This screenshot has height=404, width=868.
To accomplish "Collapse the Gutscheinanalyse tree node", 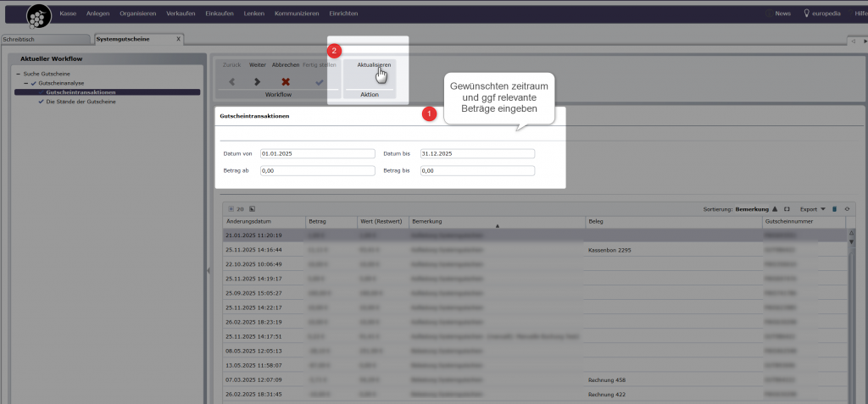I will [x=25, y=84].
